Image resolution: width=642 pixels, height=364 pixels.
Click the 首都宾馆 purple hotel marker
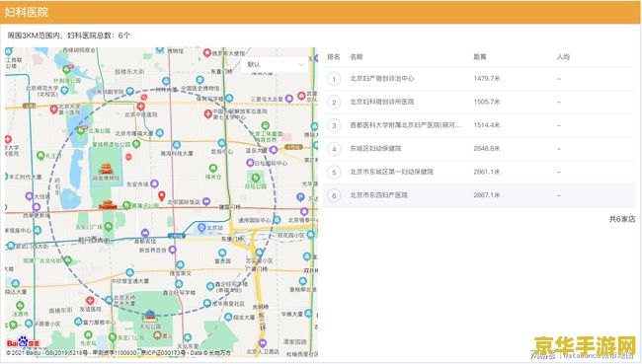(x=145, y=233)
